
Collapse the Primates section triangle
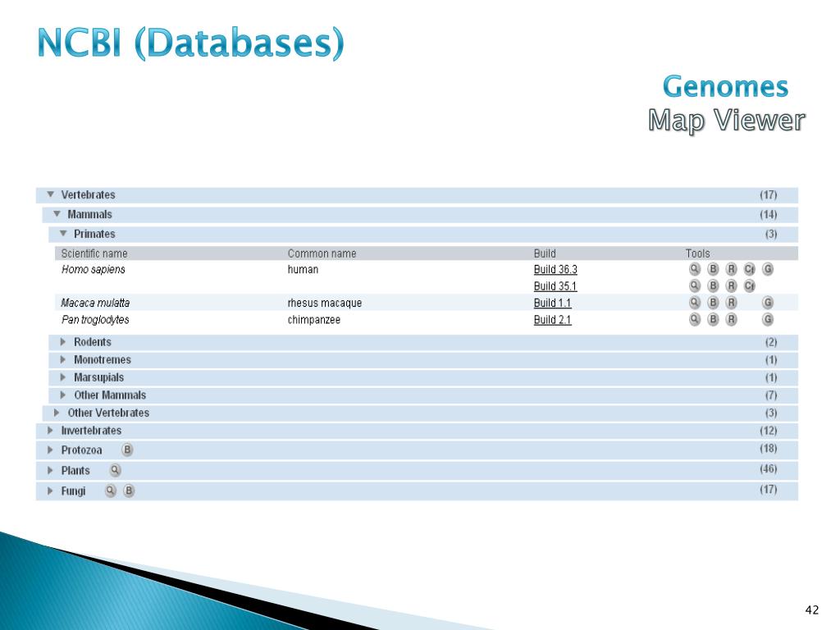click(x=63, y=234)
